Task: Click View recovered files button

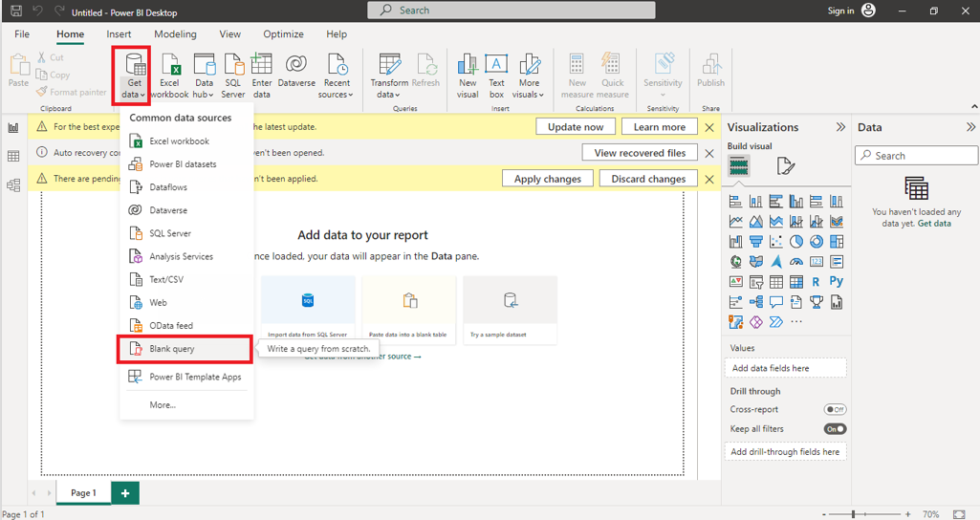Action: click(x=640, y=153)
